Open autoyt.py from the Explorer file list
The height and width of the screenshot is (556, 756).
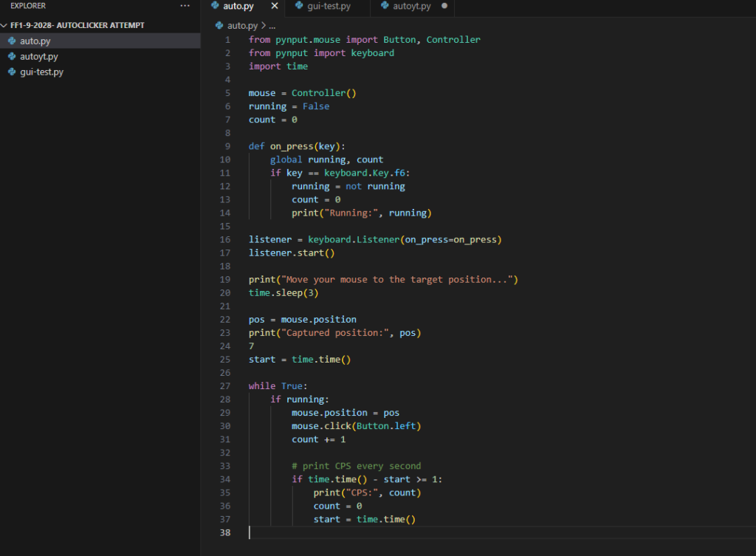pyautogui.click(x=39, y=56)
